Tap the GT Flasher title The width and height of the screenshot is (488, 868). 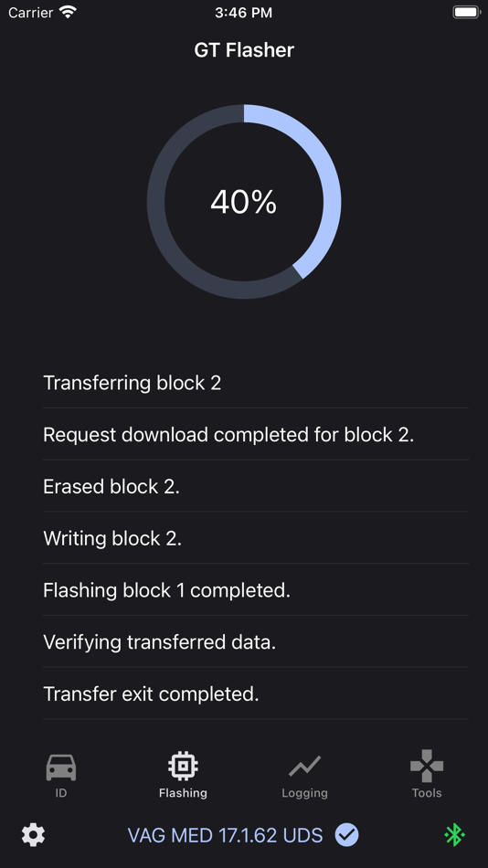(x=244, y=50)
